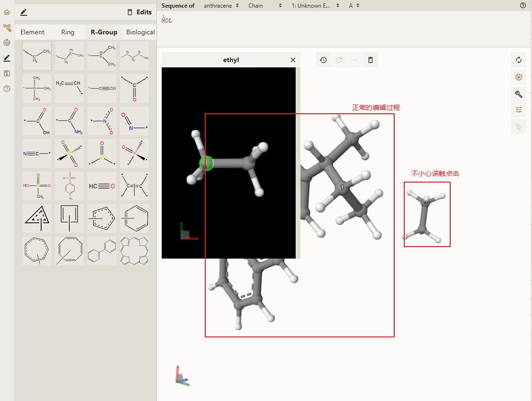Toggle the selection mode cursor icon
This screenshot has width=532, height=401.
point(519,127)
